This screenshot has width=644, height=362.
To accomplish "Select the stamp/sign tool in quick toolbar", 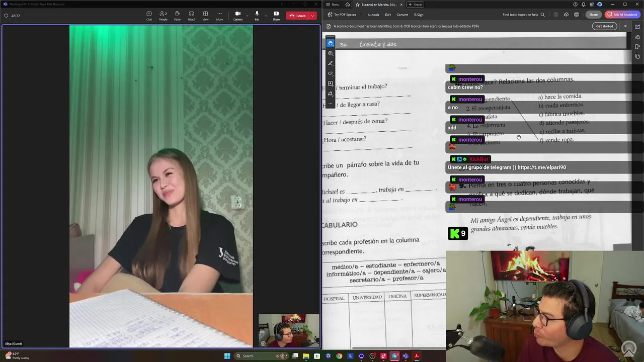I will (331, 94).
